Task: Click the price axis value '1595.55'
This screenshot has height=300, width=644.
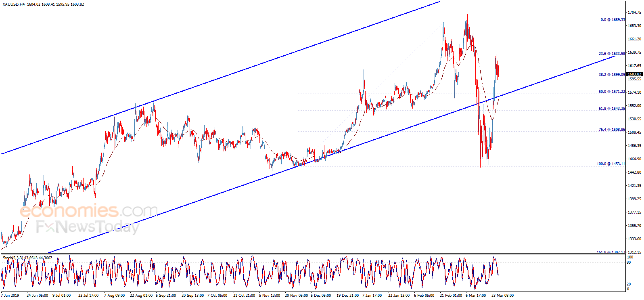Action: coord(634,79)
